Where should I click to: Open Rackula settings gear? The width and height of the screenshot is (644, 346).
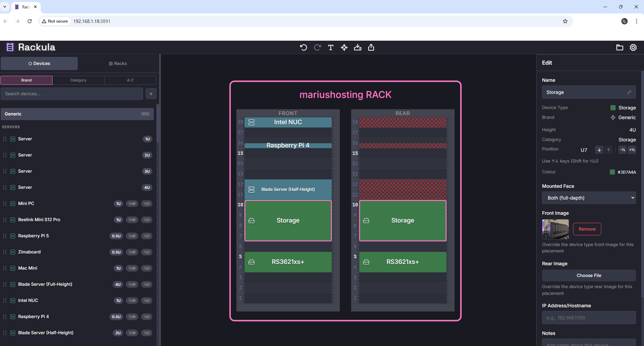[x=633, y=47]
